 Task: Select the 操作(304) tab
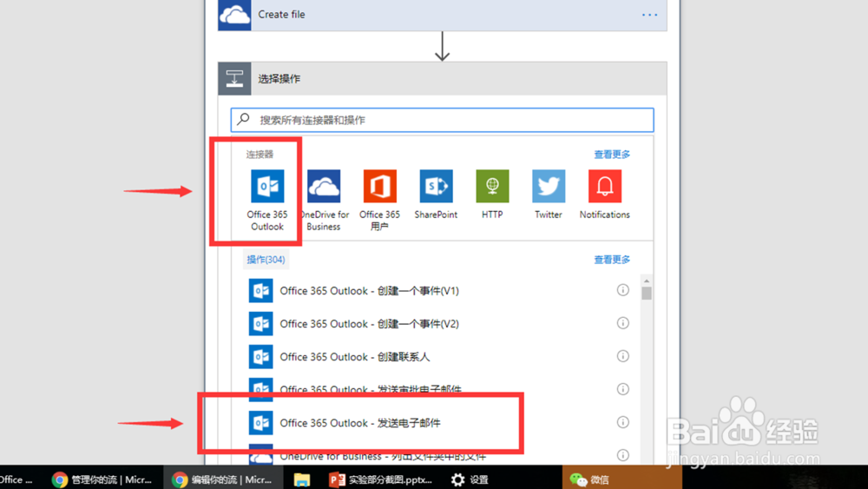point(266,260)
